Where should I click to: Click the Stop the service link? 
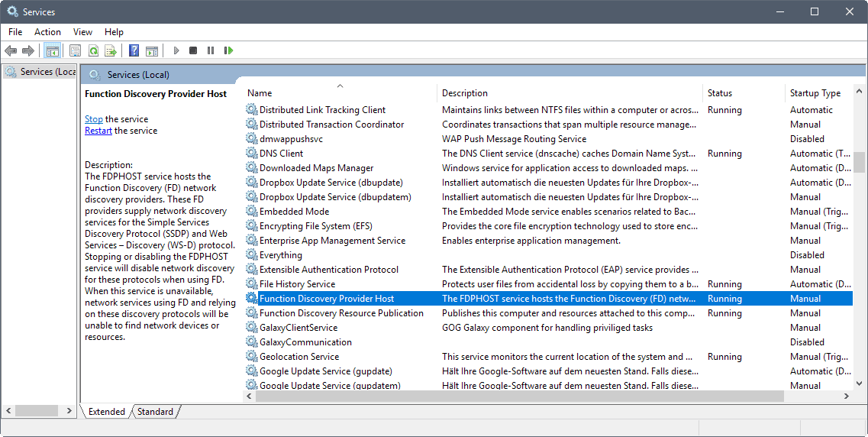[94, 119]
